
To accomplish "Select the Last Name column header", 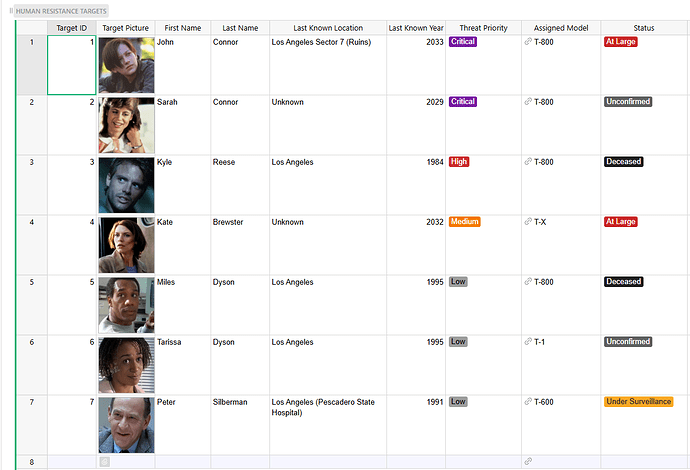I will tap(240, 28).
